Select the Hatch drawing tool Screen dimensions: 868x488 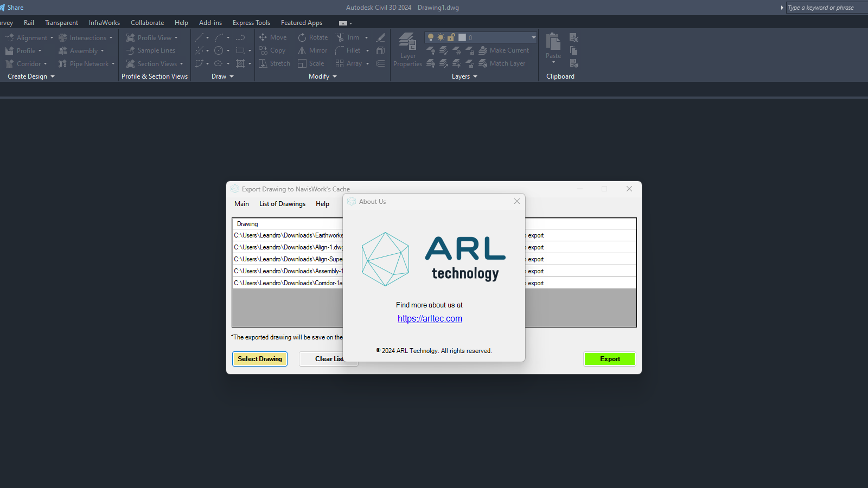(x=240, y=63)
